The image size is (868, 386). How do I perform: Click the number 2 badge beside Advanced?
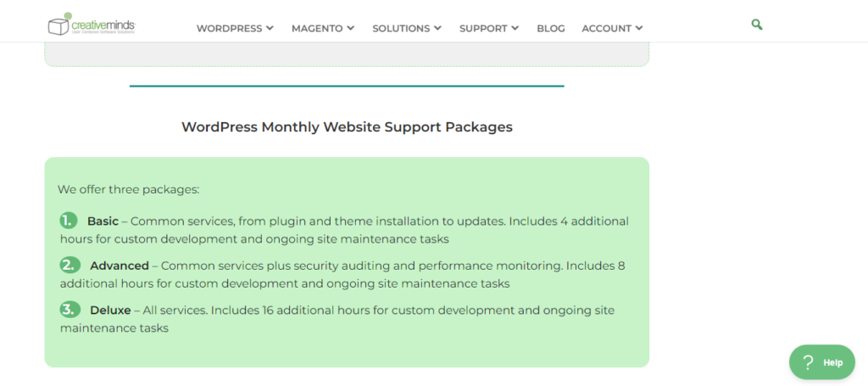tap(70, 265)
